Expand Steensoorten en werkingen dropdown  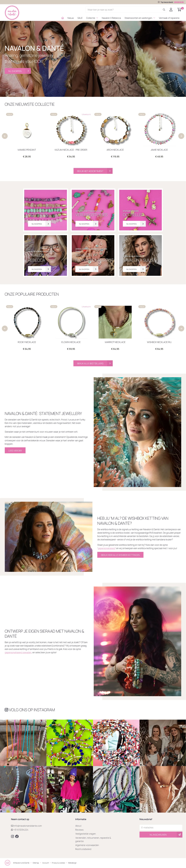(140, 18)
